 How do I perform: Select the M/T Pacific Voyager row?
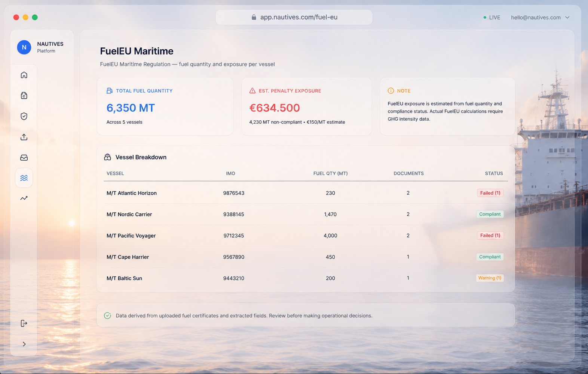point(306,236)
